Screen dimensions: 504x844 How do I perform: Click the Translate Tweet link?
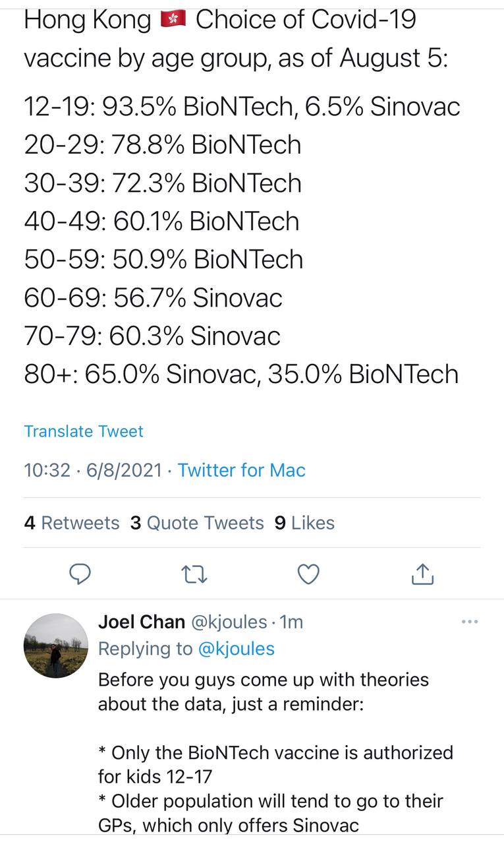(x=84, y=431)
